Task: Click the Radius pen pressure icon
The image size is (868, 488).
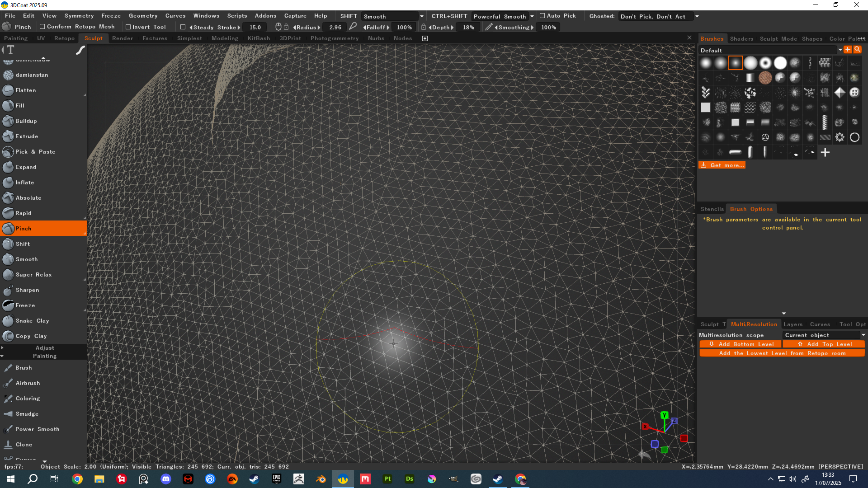Action: click(x=353, y=27)
